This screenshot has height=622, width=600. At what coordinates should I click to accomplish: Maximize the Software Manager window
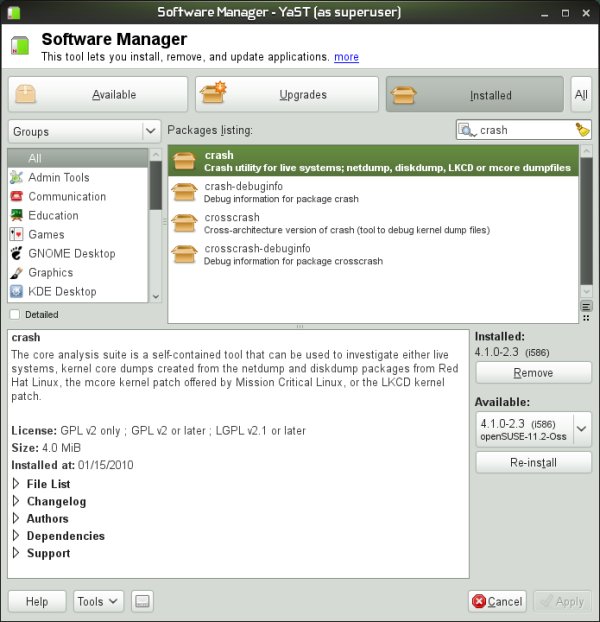[565, 13]
